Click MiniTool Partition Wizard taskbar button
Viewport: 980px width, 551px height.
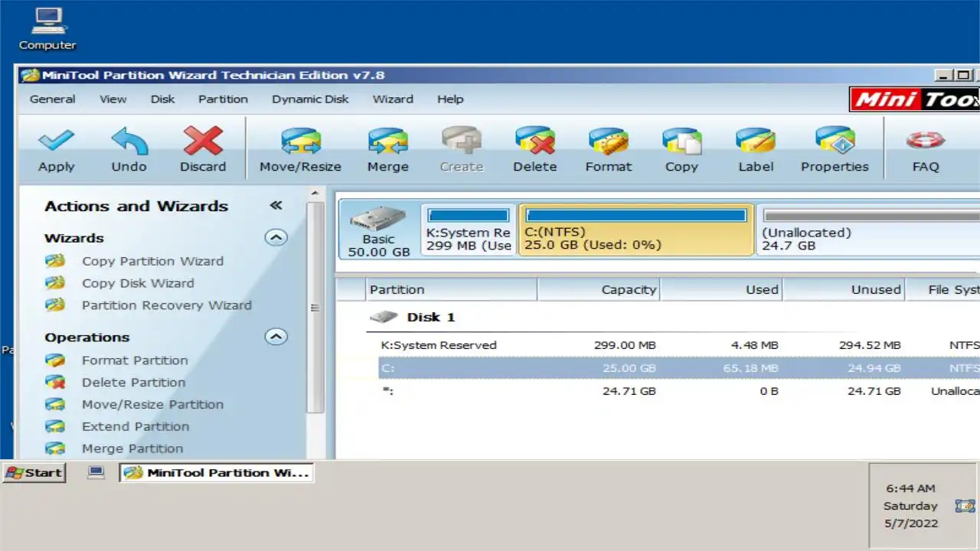click(217, 473)
